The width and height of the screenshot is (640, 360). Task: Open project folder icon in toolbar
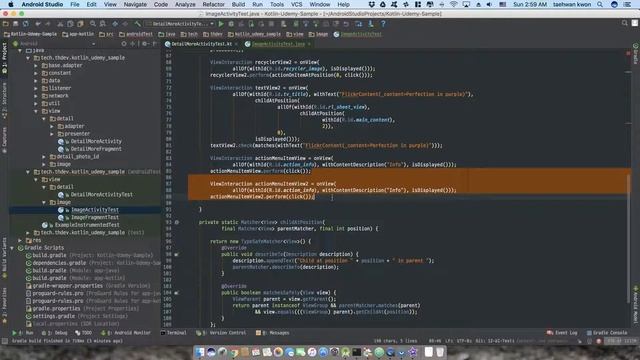(6, 24)
